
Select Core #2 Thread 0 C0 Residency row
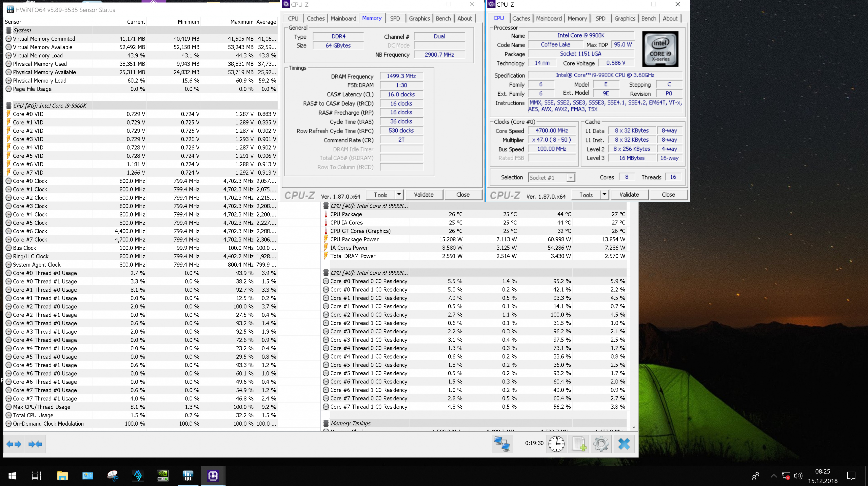474,315
